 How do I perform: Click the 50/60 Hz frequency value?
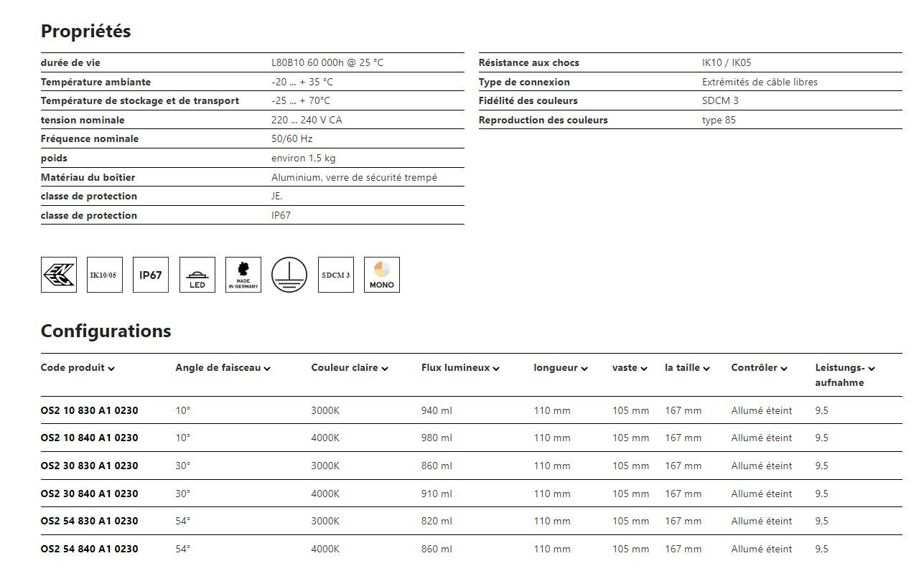[x=291, y=138]
